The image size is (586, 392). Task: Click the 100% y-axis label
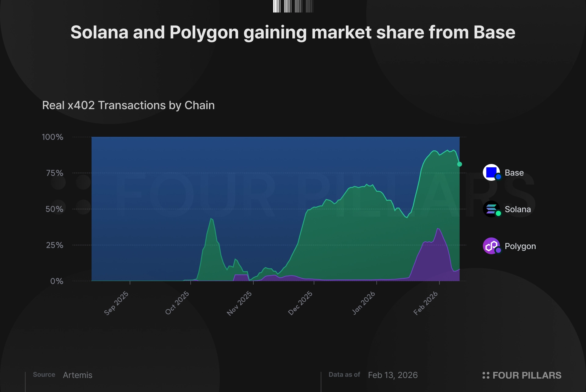click(52, 137)
